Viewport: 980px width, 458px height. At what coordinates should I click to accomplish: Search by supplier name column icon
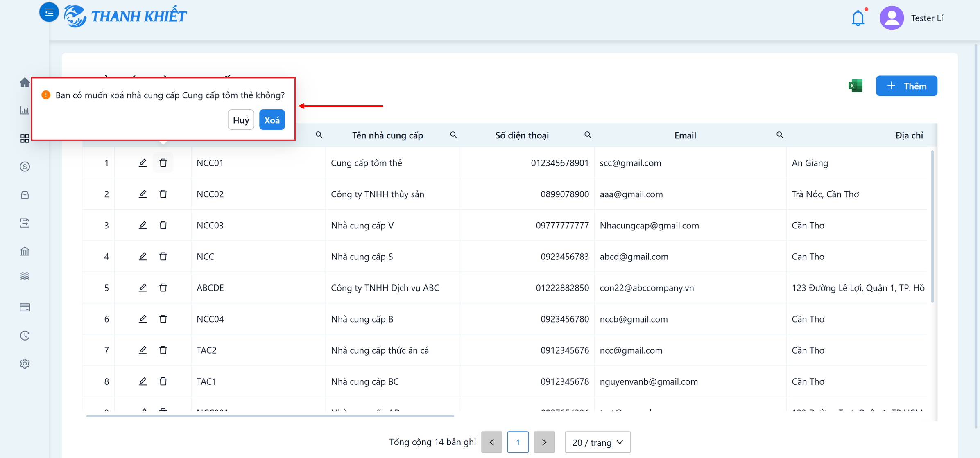[453, 135]
